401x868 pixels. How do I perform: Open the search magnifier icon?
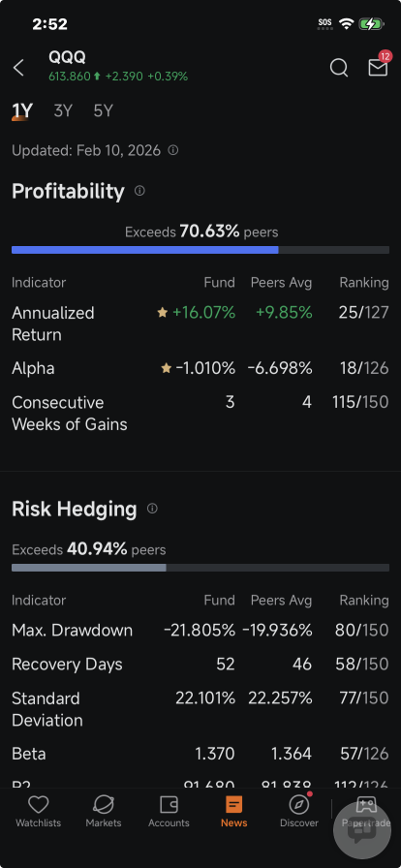click(x=339, y=68)
